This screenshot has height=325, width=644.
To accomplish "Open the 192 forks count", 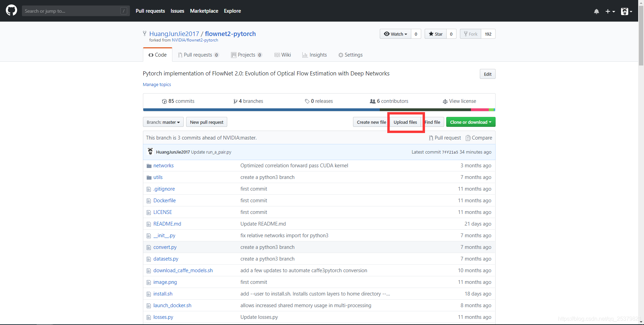I will 488,34.
